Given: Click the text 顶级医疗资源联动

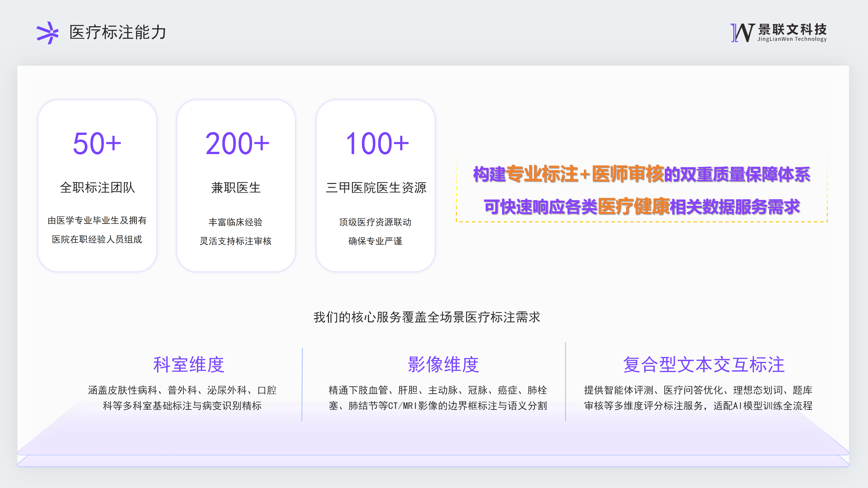Looking at the screenshot, I should [x=375, y=222].
